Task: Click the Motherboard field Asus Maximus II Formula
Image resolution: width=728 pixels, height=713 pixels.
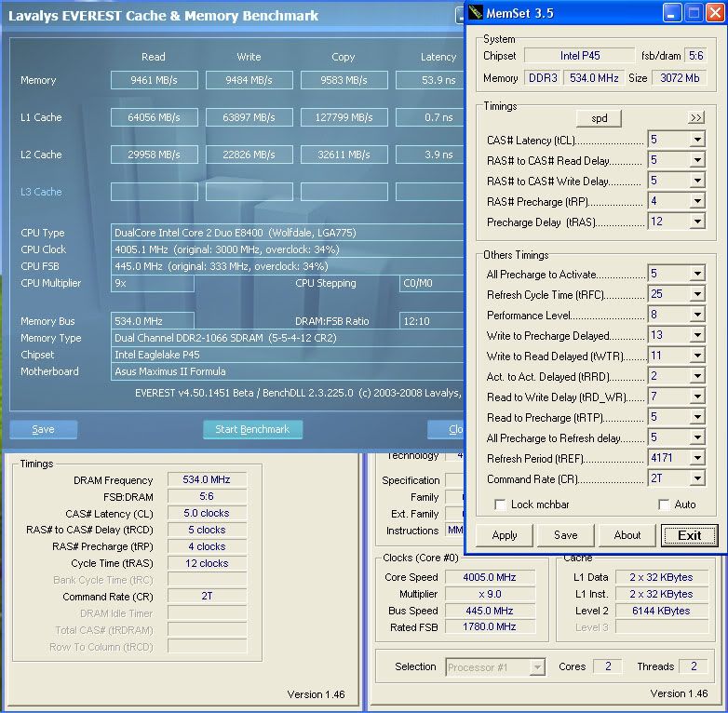Action: [288, 371]
